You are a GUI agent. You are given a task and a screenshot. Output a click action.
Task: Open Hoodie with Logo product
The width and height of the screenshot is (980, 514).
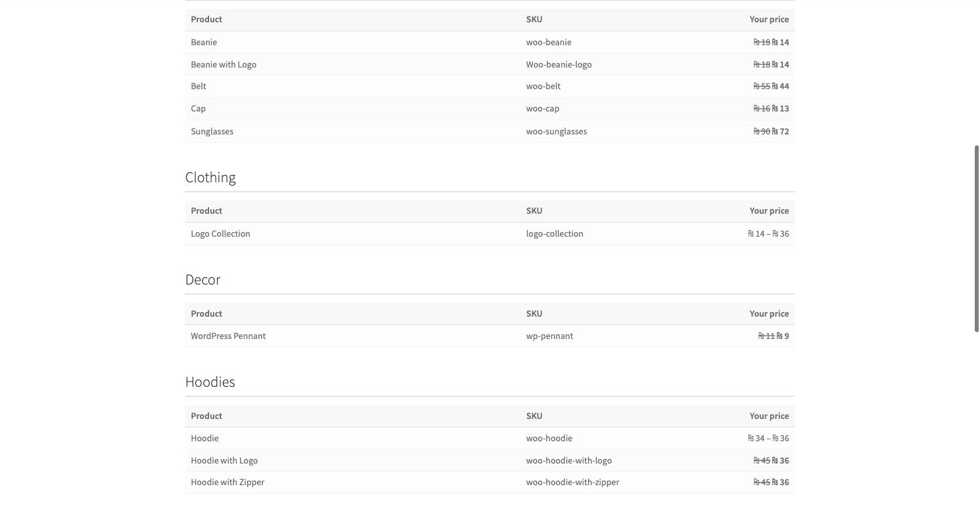224,460
